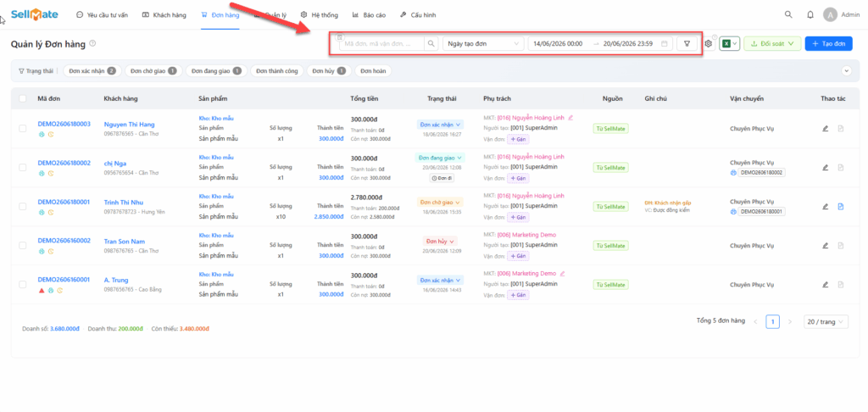Edit order DEMO2606180003 with pencil icon

tap(826, 129)
